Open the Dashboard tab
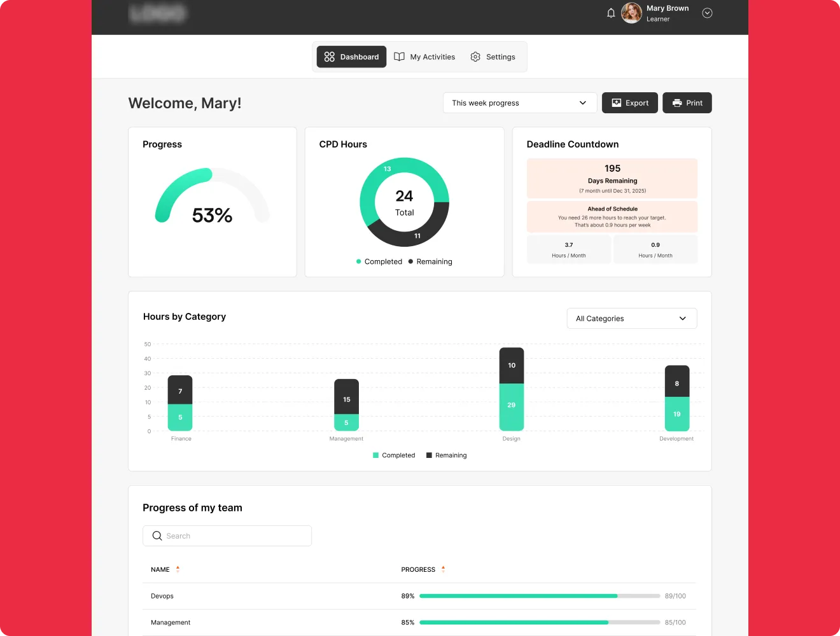 [x=352, y=57]
